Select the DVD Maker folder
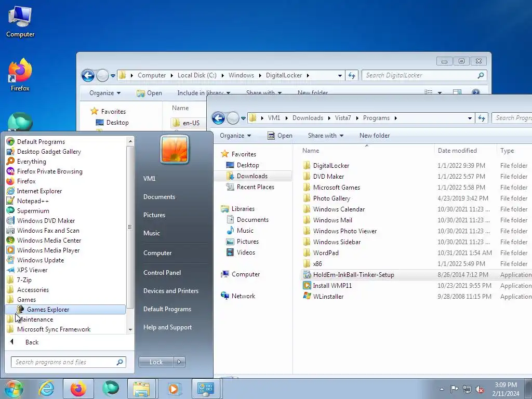Image resolution: width=532 pixels, height=399 pixels. point(328,177)
